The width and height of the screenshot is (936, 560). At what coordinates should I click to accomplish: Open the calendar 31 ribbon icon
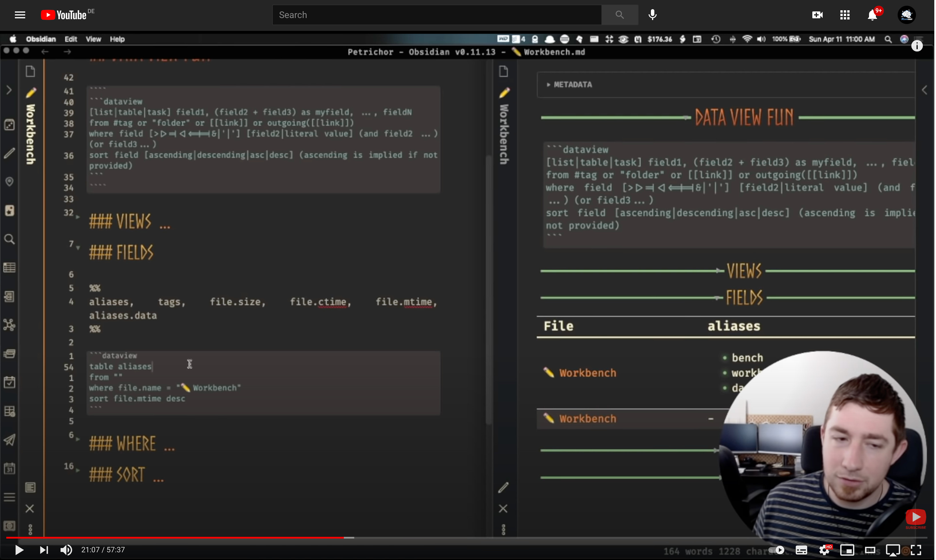9,468
